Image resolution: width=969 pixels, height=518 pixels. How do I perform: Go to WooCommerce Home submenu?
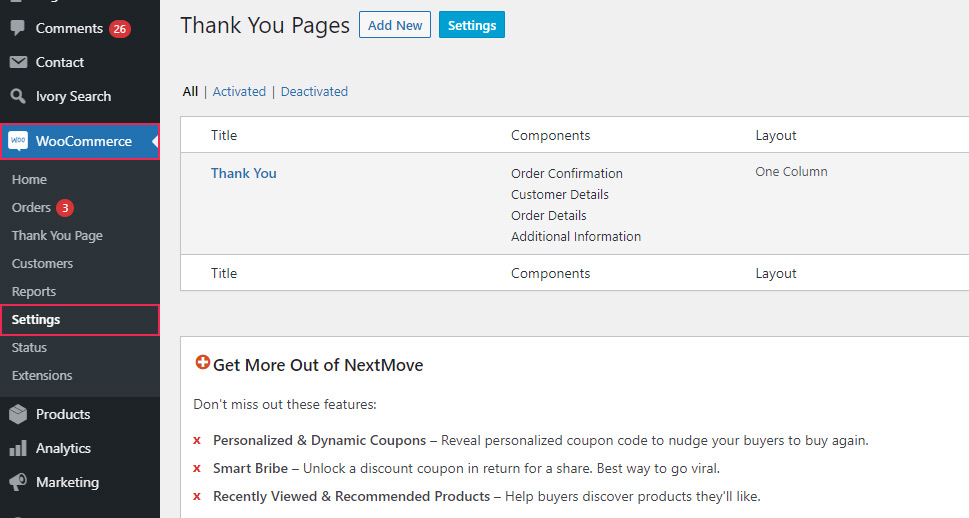click(29, 179)
